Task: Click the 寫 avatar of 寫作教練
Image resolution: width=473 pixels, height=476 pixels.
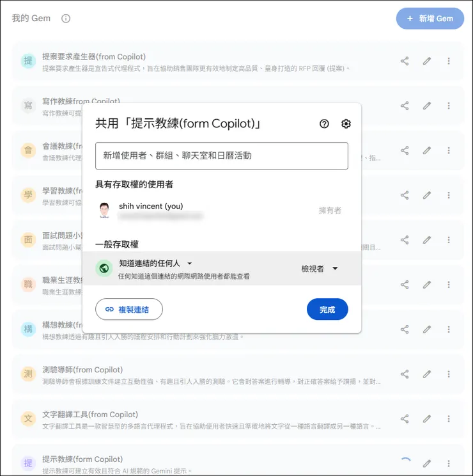Action: coord(28,106)
